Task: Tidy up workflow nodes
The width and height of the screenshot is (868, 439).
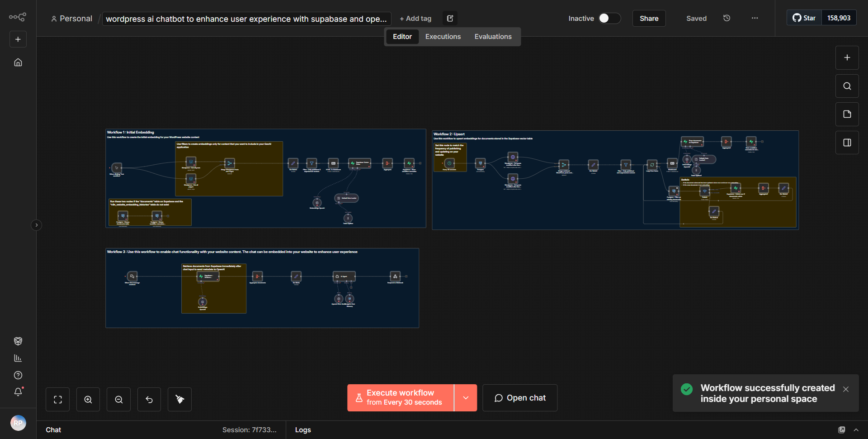Action: click(x=179, y=399)
